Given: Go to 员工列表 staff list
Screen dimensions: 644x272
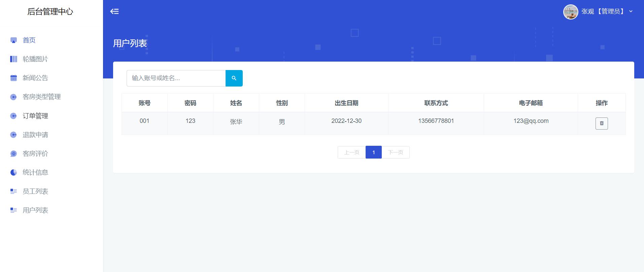Looking at the screenshot, I should click(x=35, y=191).
